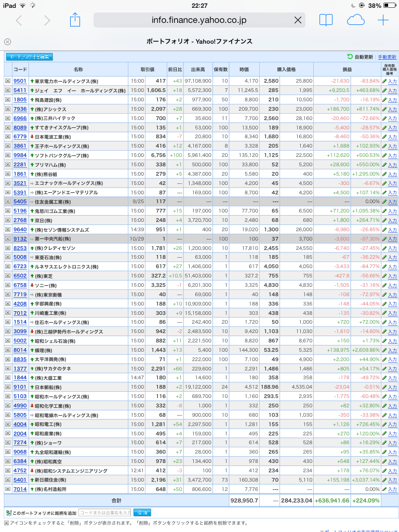Click 入力 link for 双日 row

392,220
